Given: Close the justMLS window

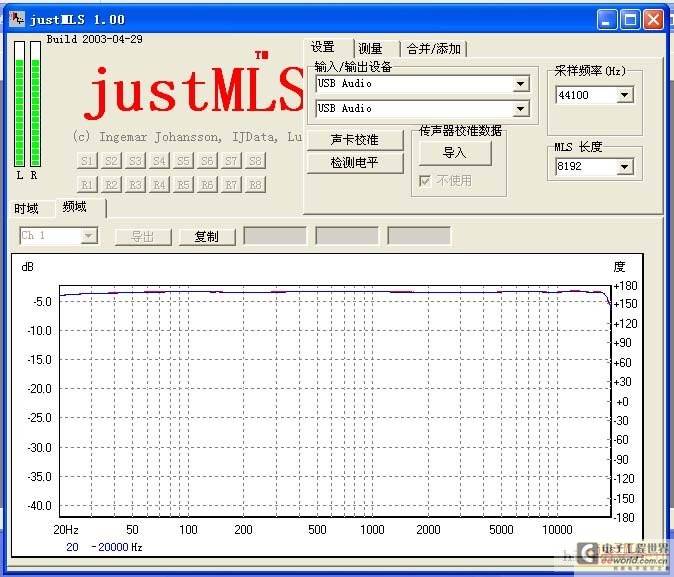Looking at the screenshot, I should [x=653, y=20].
